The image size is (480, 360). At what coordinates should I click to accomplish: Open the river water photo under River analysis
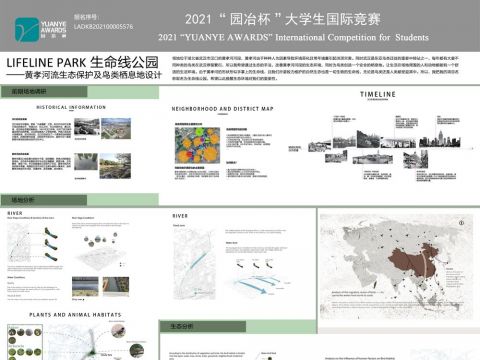pos(85,287)
